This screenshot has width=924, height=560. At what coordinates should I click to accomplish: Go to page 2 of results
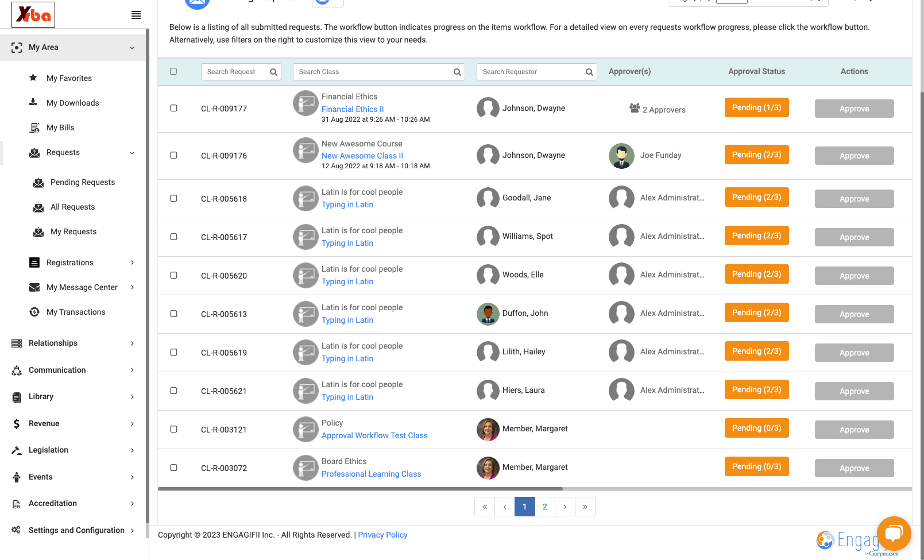pyautogui.click(x=545, y=507)
